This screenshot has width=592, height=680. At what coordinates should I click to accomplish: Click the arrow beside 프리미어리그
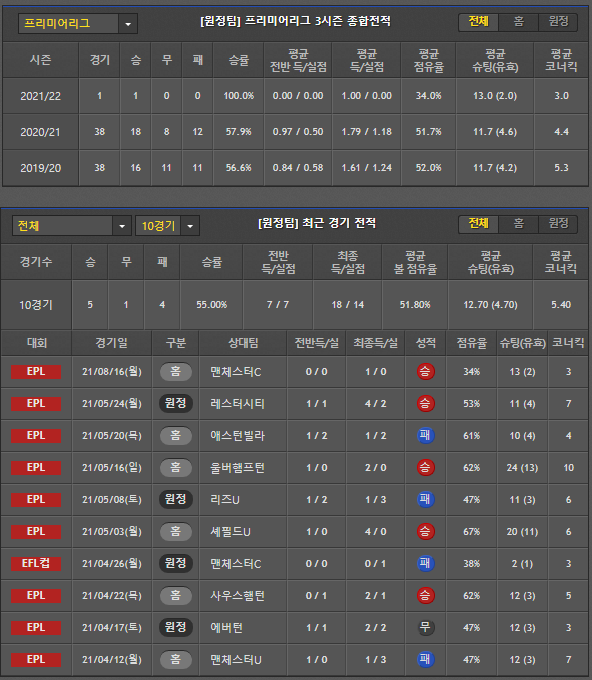tap(128, 24)
